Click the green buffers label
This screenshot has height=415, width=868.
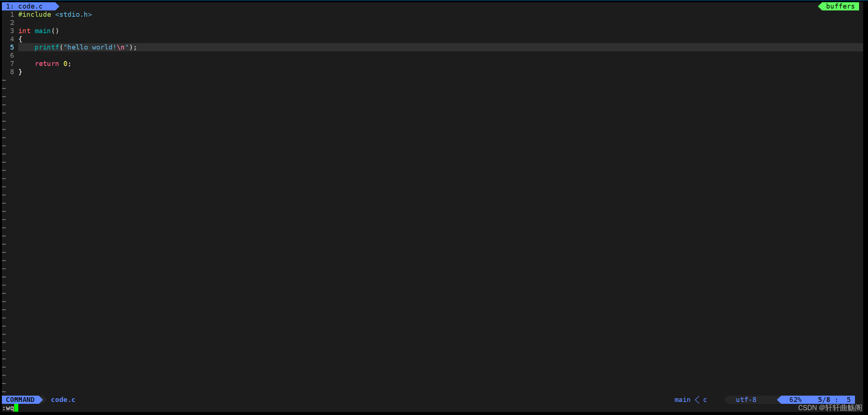tap(840, 6)
